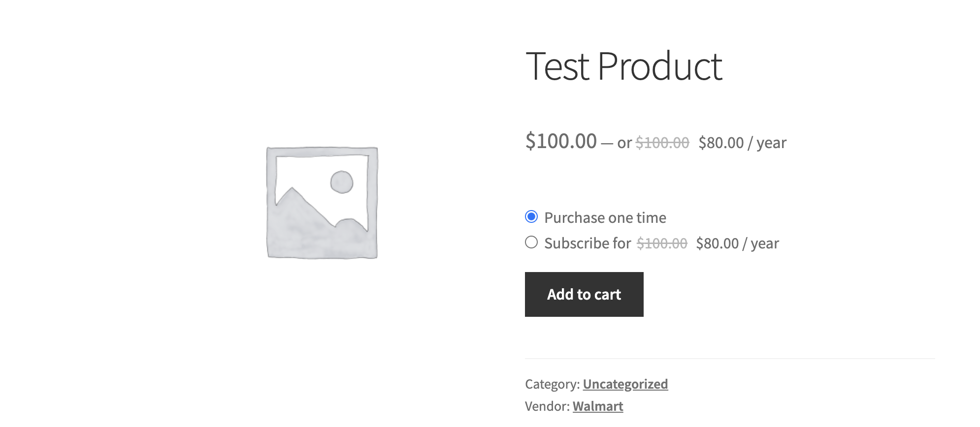Click the $100.00 main price
This screenshot has height=427, width=980.
click(561, 141)
